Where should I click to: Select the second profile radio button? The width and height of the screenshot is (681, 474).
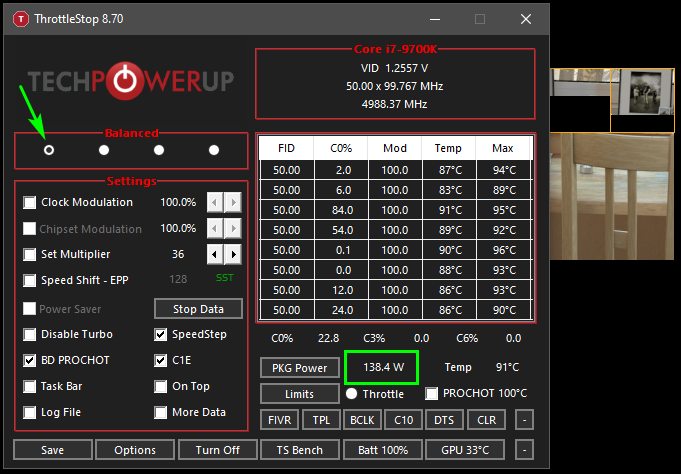[x=104, y=150]
